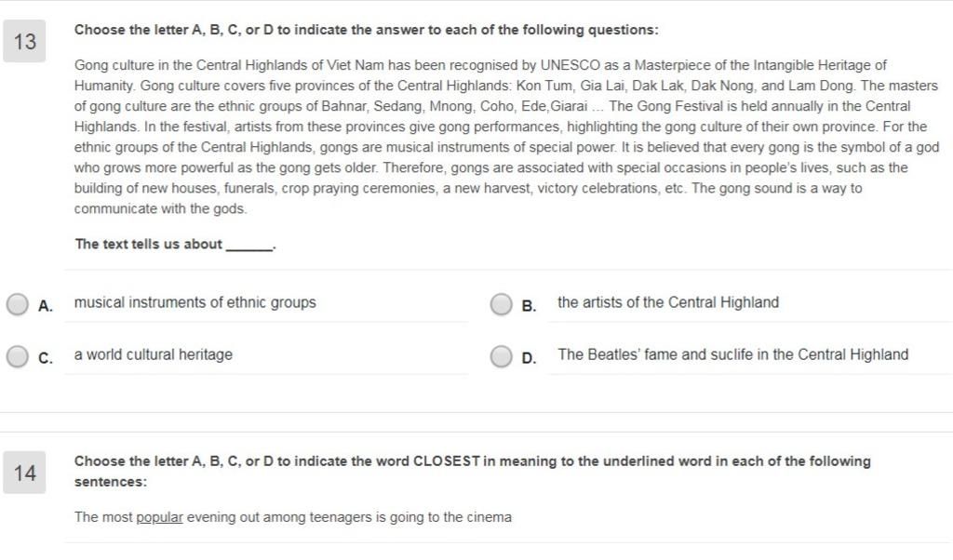Click the question number 14 badge
The height and width of the screenshot is (560, 953).
(24, 473)
